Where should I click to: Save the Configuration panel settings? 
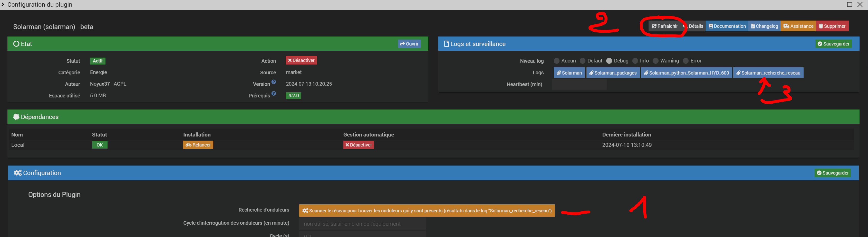(x=833, y=173)
